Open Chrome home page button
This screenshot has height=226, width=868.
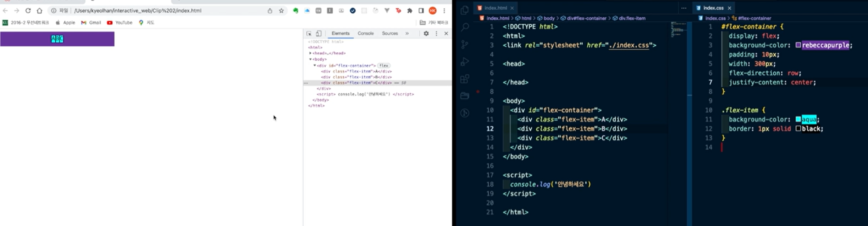[x=39, y=11]
